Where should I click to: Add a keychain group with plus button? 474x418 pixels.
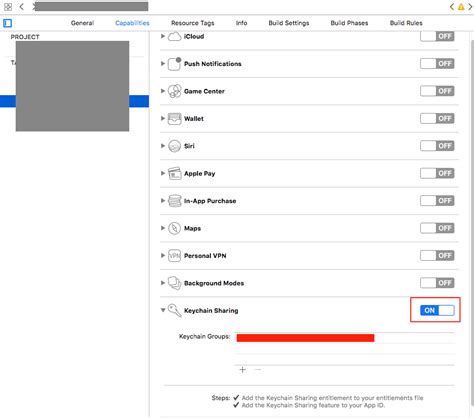coord(242,370)
